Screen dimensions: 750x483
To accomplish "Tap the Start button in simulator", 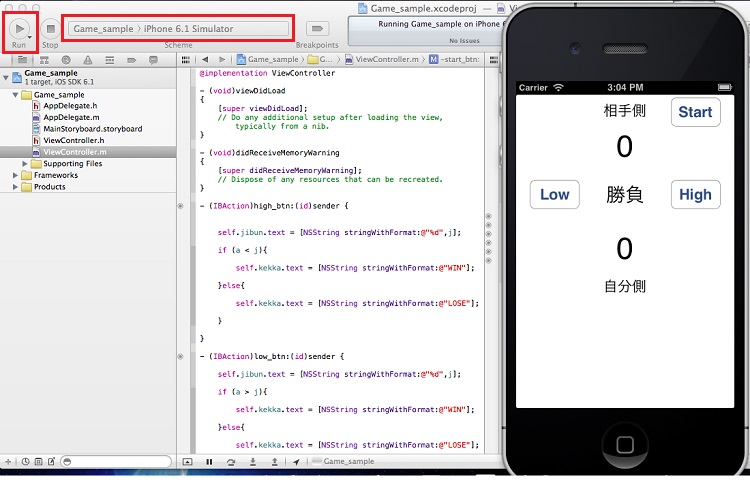I will point(695,112).
